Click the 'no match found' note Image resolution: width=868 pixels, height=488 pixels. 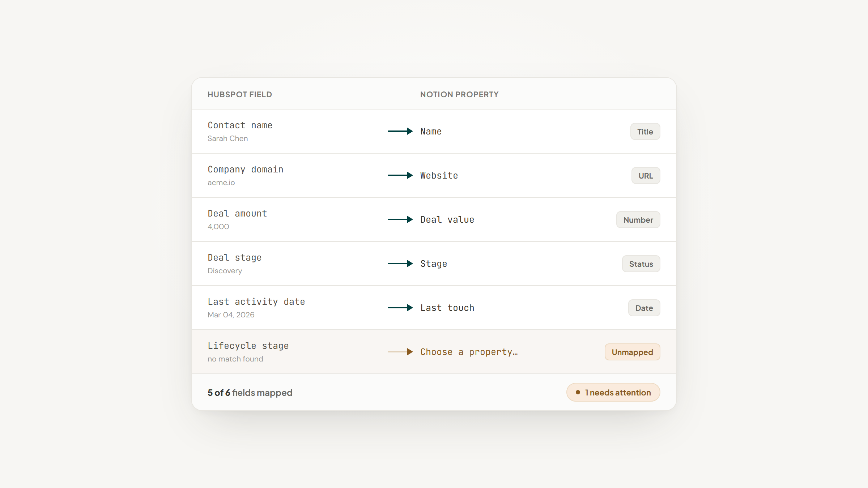[x=235, y=359]
